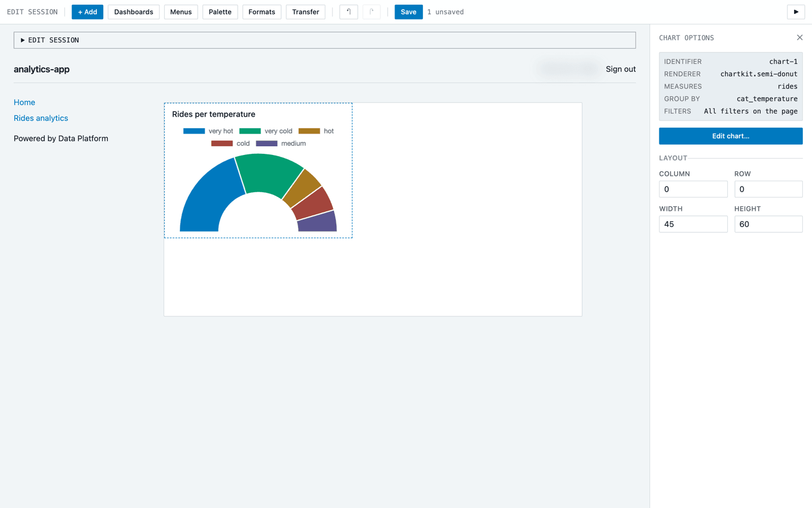Open the Formats settings

click(262, 12)
